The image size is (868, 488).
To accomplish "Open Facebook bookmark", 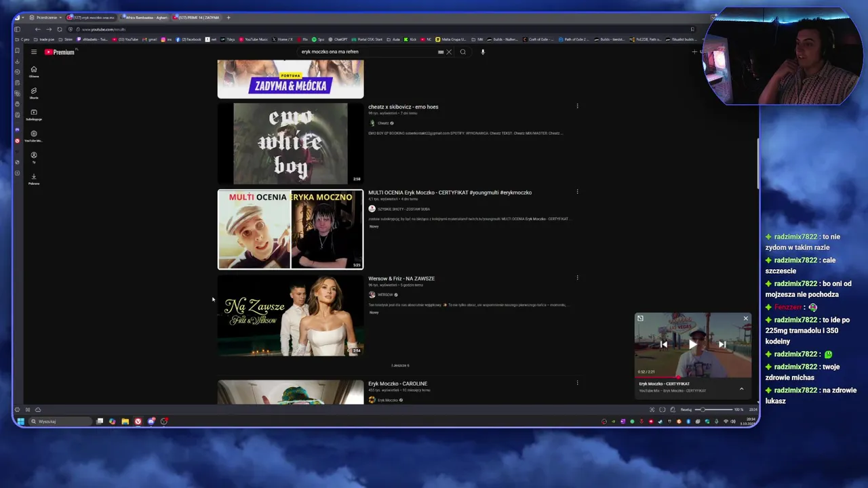I will coord(189,39).
